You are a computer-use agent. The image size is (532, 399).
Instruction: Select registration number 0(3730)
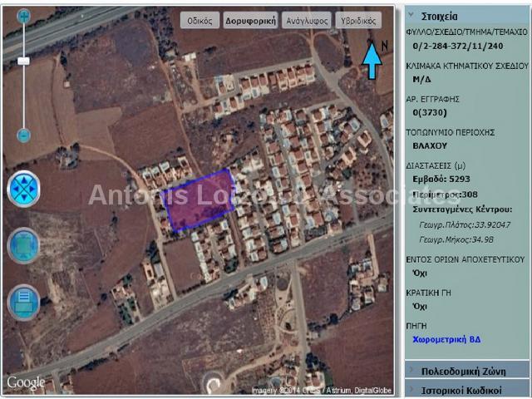[430, 113]
